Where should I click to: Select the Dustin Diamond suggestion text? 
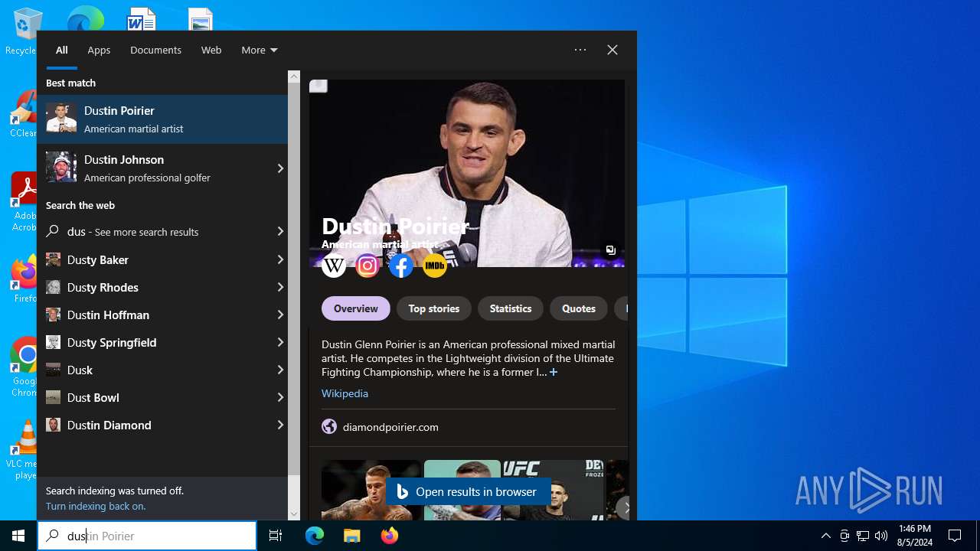tap(109, 425)
